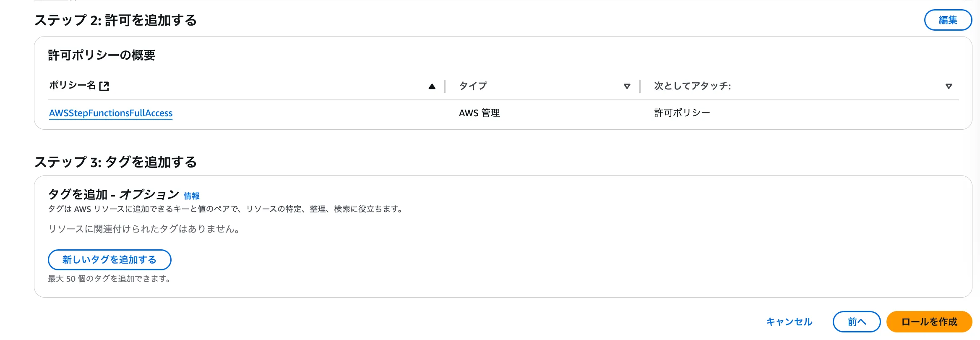Click the ステップ 2: 許可を追加する heading
This screenshot has height=340, width=980.
[115, 20]
